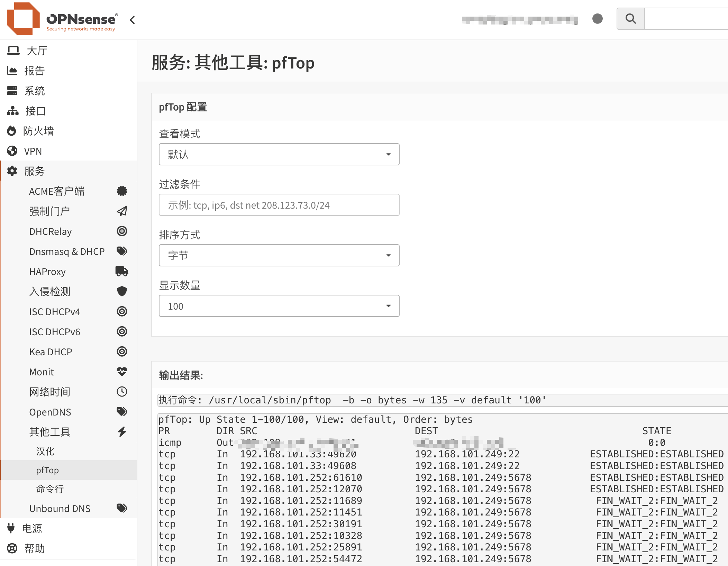Viewport: 728px width, 566px height.
Task: Open the 命令行 tool page
Action: coord(50,489)
